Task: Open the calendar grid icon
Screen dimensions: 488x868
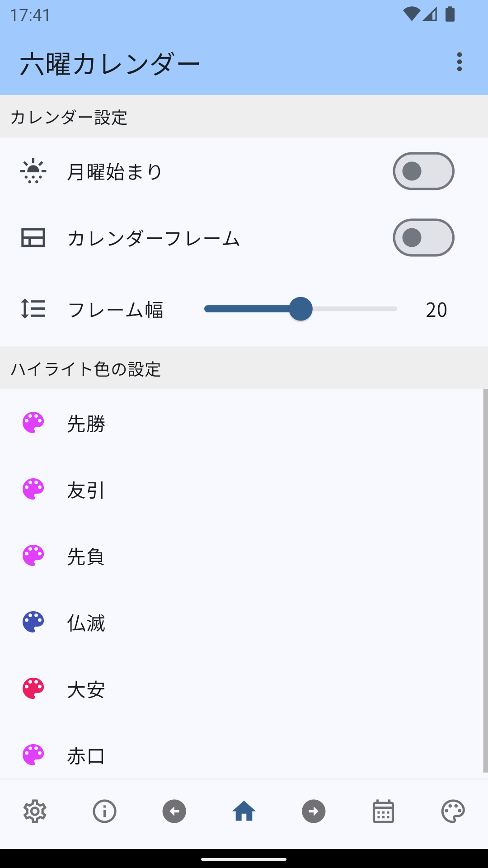Action: 383,811
